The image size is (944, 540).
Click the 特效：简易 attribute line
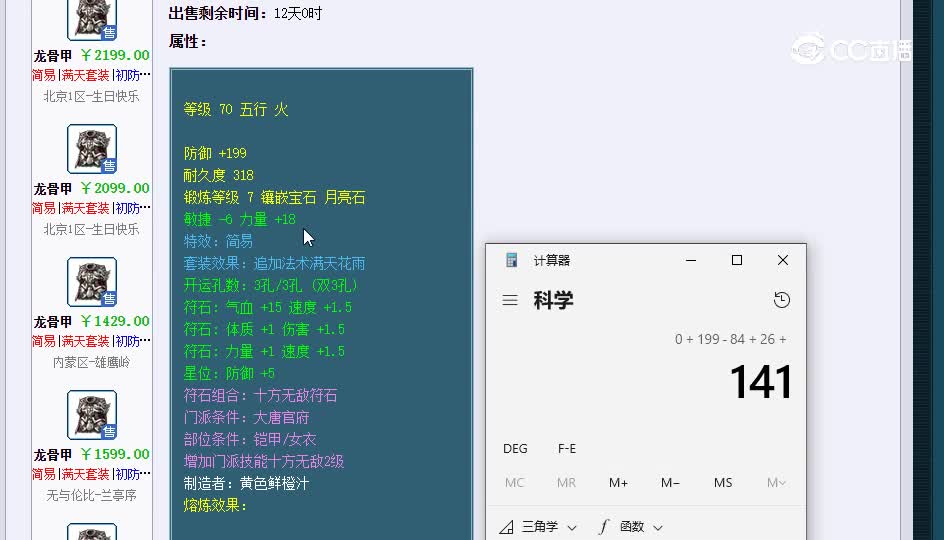[x=218, y=241]
